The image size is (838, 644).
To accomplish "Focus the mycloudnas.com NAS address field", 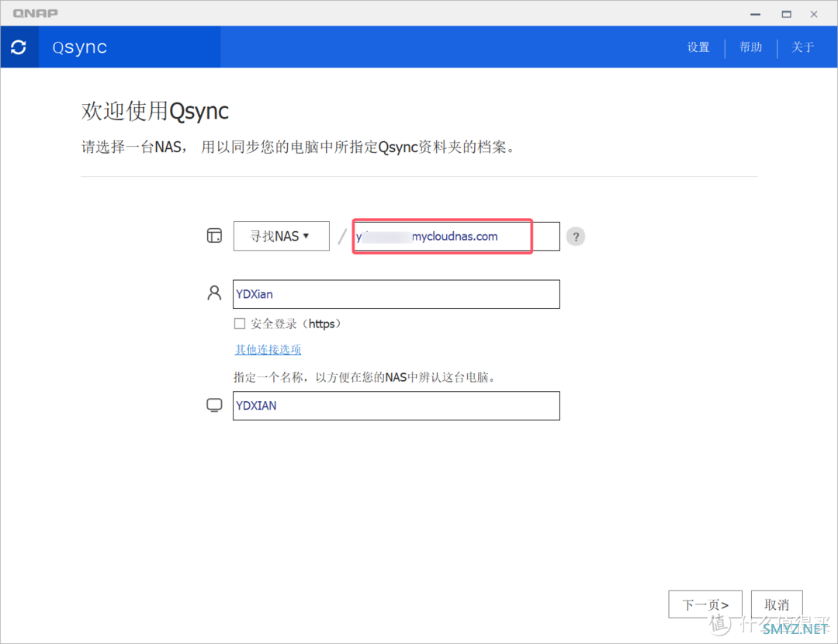I will 456,236.
